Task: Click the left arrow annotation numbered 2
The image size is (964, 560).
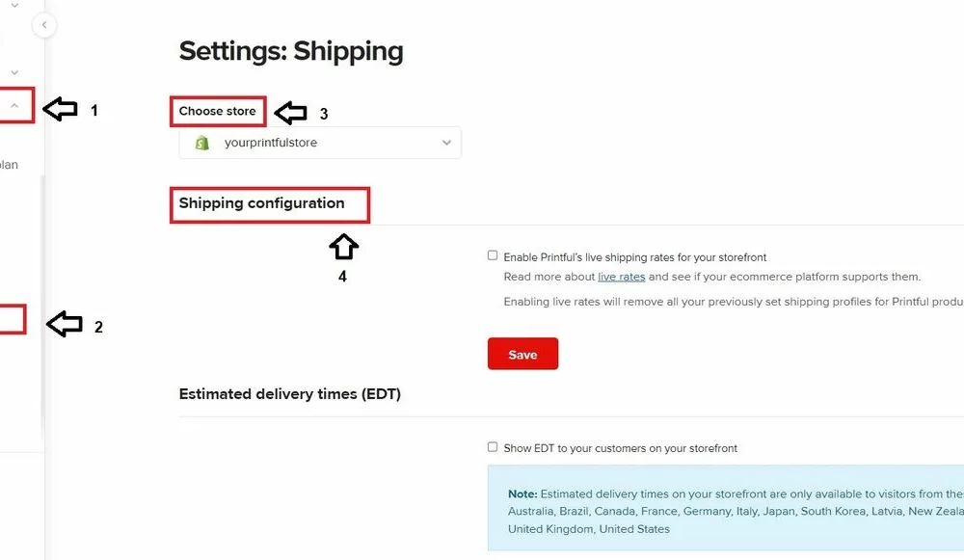Action: pyautogui.click(x=65, y=324)
